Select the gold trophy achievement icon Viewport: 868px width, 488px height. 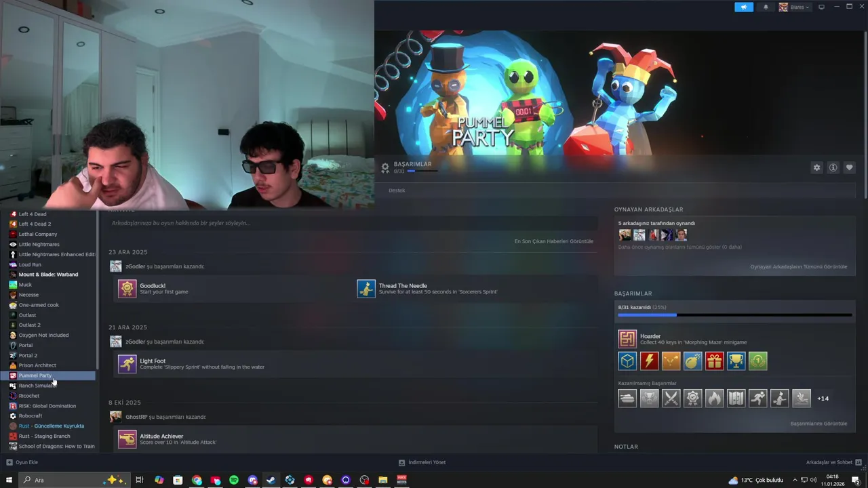tap(736, 361)
